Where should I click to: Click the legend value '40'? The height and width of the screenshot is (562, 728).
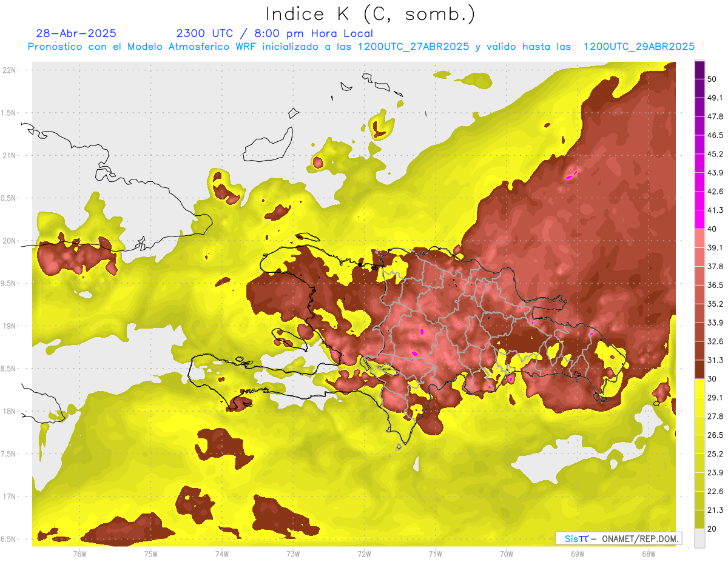pyautogui.click(x=713, y=229)
